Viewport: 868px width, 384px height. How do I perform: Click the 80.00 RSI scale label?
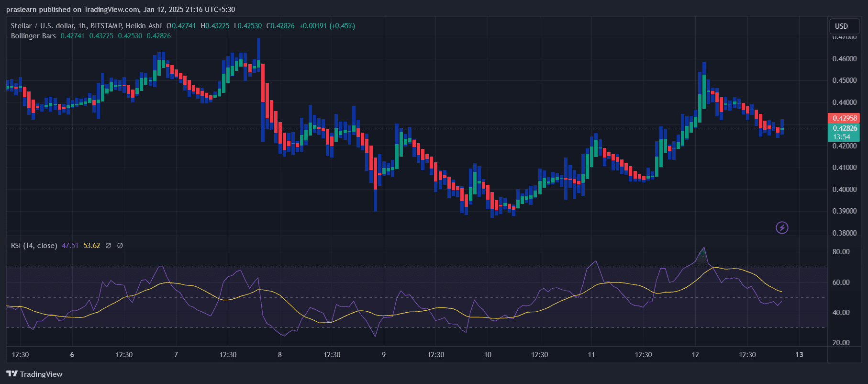[x=841, y=252]
